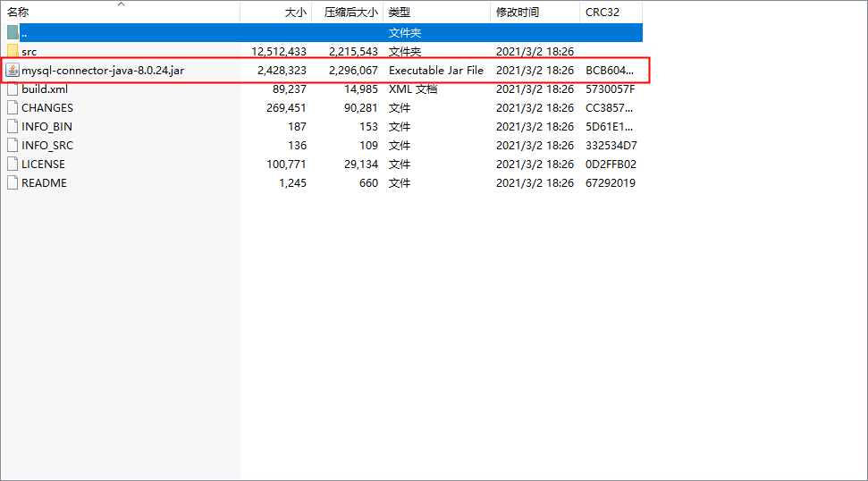
Task: Click the CRC32 value 5730057F
Action: (x=610, y=89)
